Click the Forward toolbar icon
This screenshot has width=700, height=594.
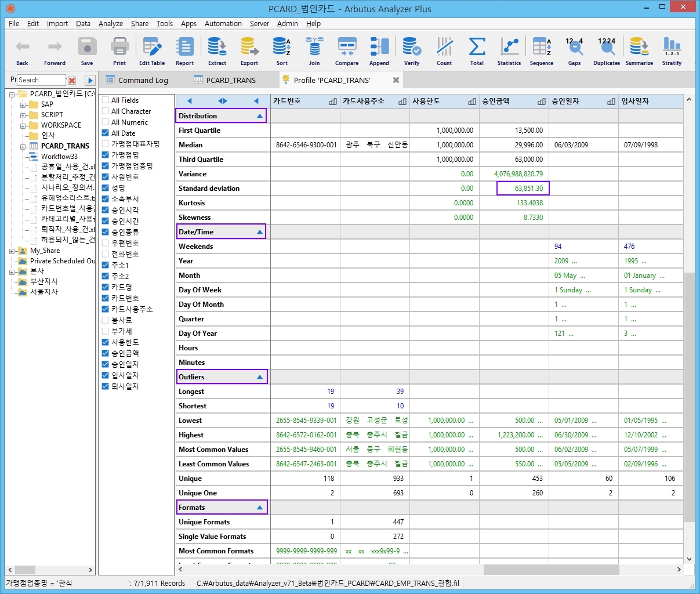[x=55, y=50]
